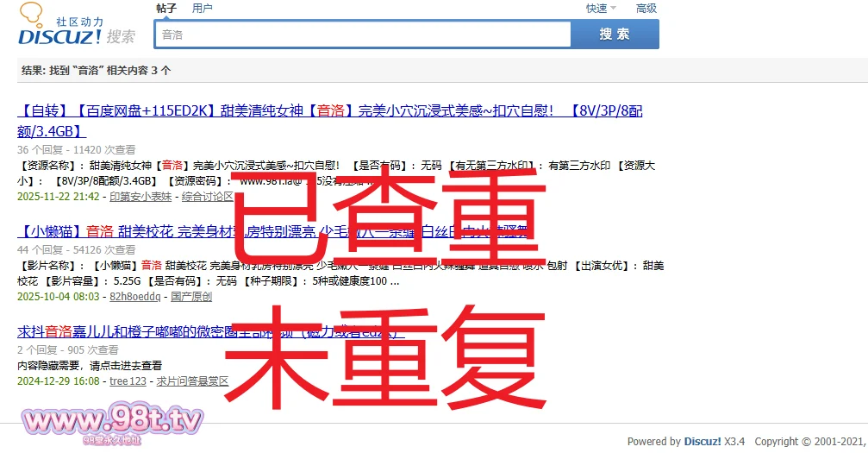Visit author 印象安小表妹's profile
Screen dimensions: 868x453
point(141,197)
